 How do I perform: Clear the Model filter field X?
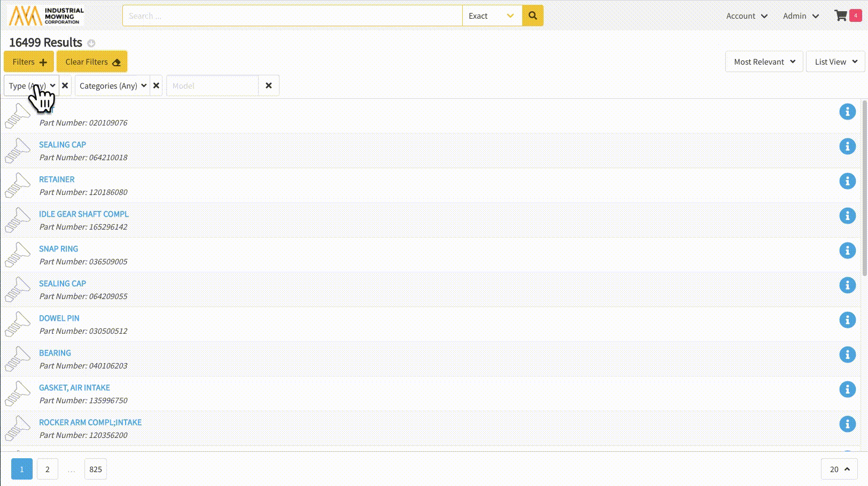(269, 85)
